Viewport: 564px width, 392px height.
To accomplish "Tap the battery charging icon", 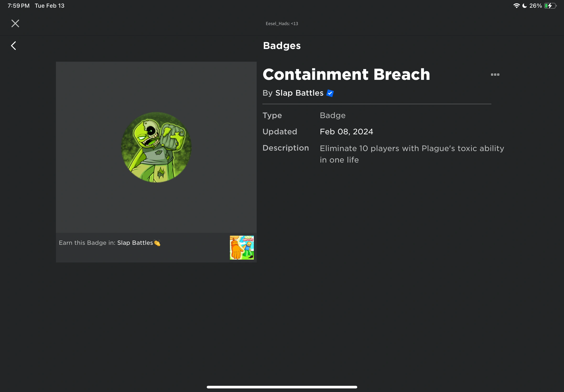I will (x=550, y=6).
